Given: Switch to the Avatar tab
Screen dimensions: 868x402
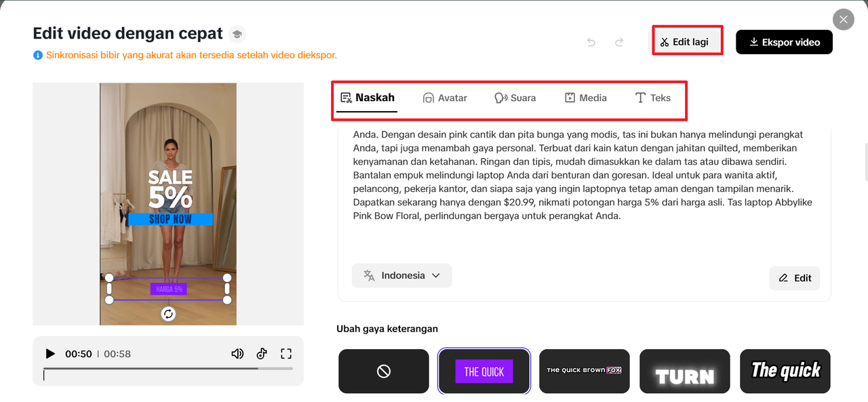Looking at the screenshot, I should pos(445,98).
